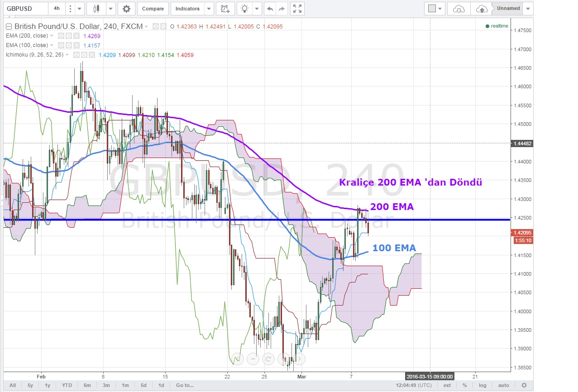This screenshot has height=392, width=578.
Task: Click the load chart cloud download icon
Action: pyautogui.click(x=459, y=9)
